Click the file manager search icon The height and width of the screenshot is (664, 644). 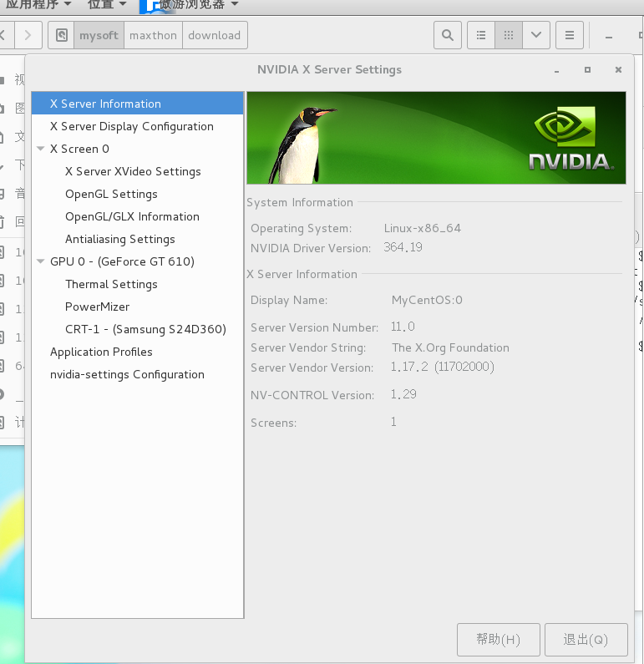448,35
